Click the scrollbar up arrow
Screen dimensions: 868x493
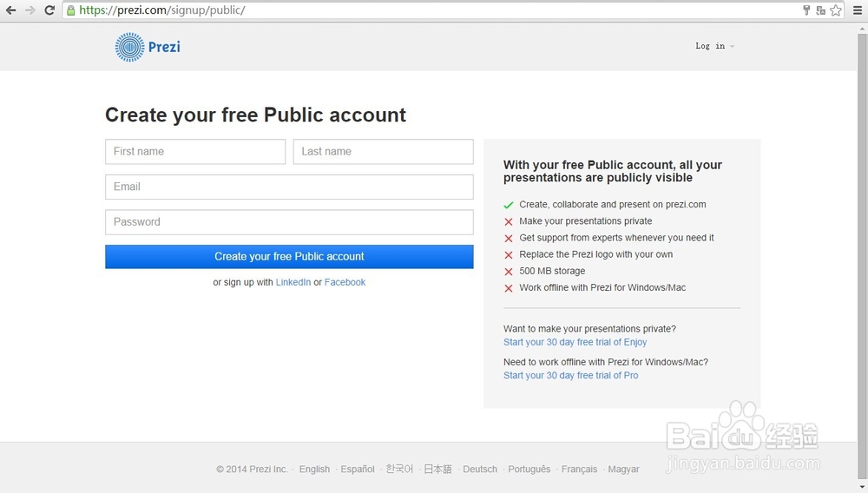click(x=862, y=29)
